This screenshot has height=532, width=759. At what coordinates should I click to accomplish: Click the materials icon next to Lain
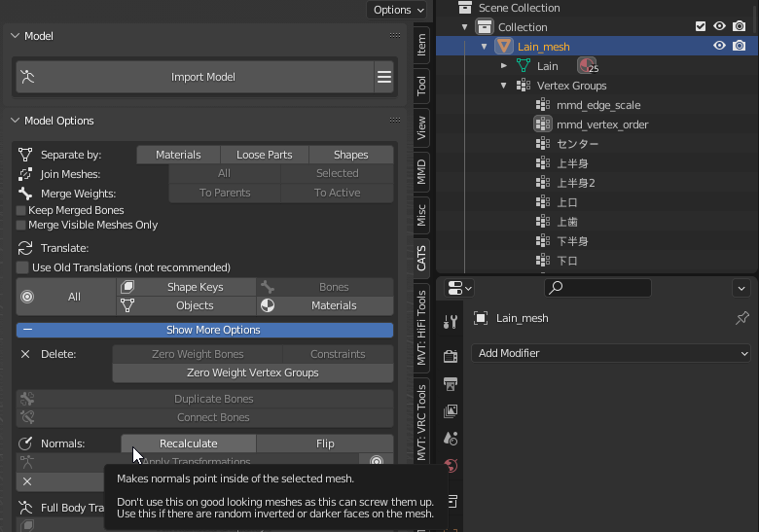tap(587, 66)
